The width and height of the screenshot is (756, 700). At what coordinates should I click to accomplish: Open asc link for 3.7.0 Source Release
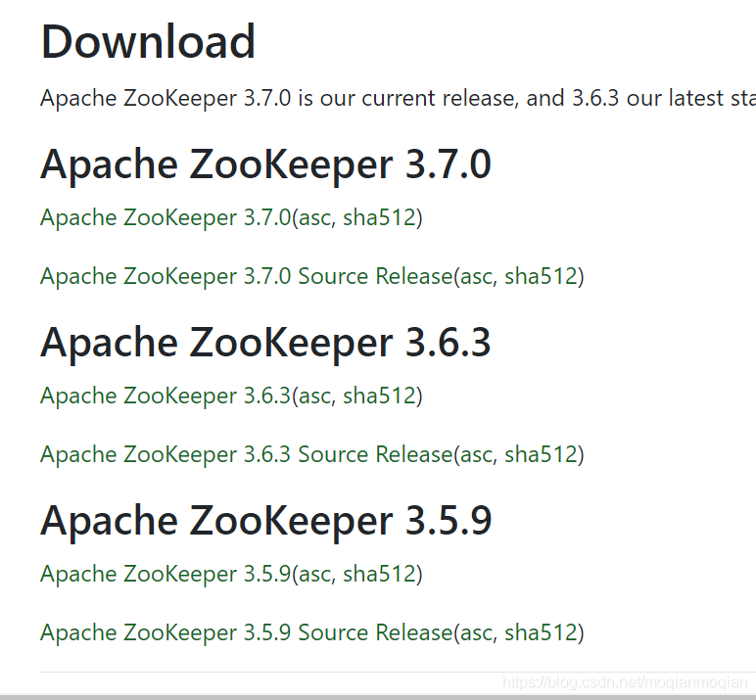tap(476, 276)
